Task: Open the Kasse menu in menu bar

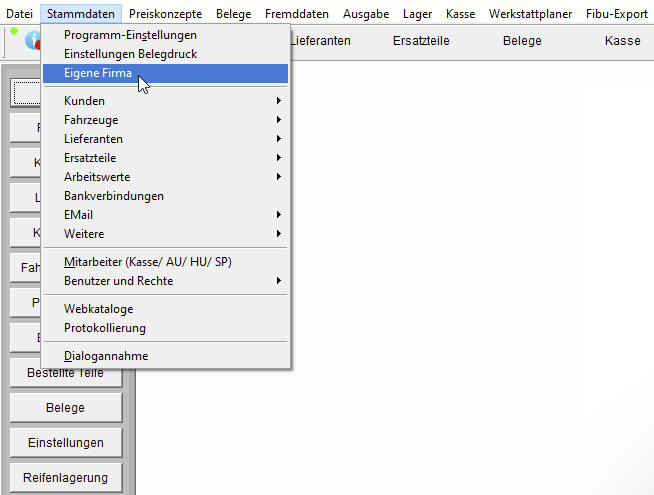Action: [460, 14]
